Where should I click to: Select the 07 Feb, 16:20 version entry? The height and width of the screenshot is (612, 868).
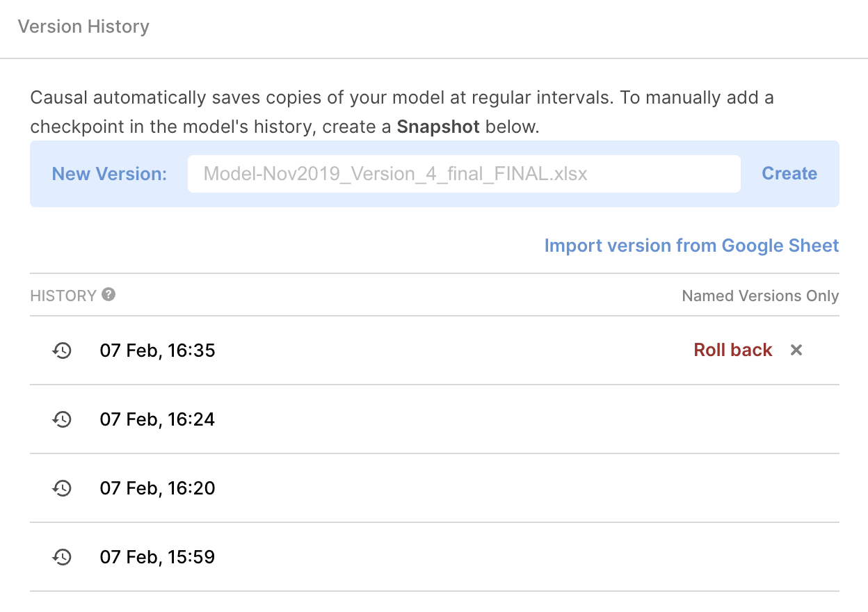tap(158, 488)
